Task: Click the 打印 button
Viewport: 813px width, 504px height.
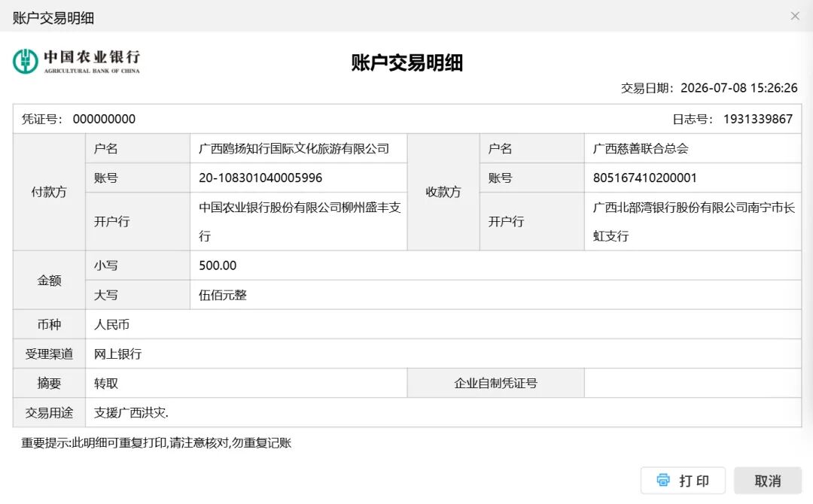Action: pyautogui.click(x=683, y=481)
